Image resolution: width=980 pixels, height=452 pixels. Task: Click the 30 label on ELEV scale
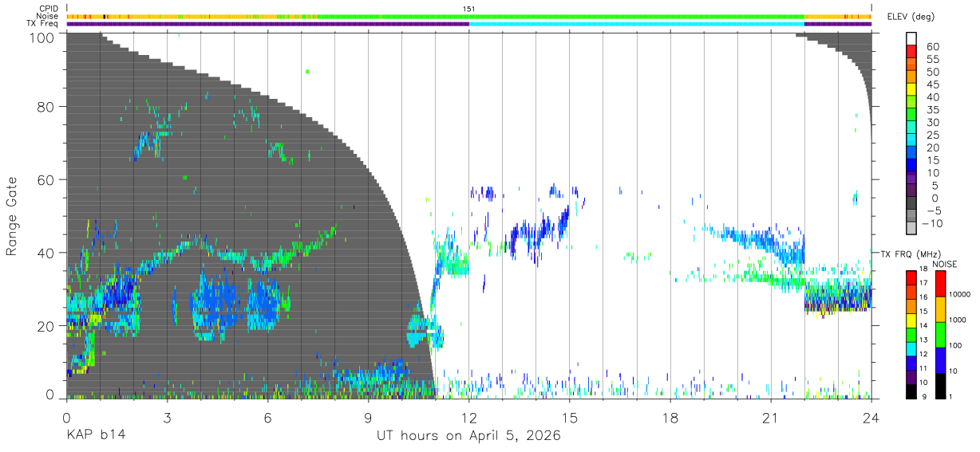point(931,122)
